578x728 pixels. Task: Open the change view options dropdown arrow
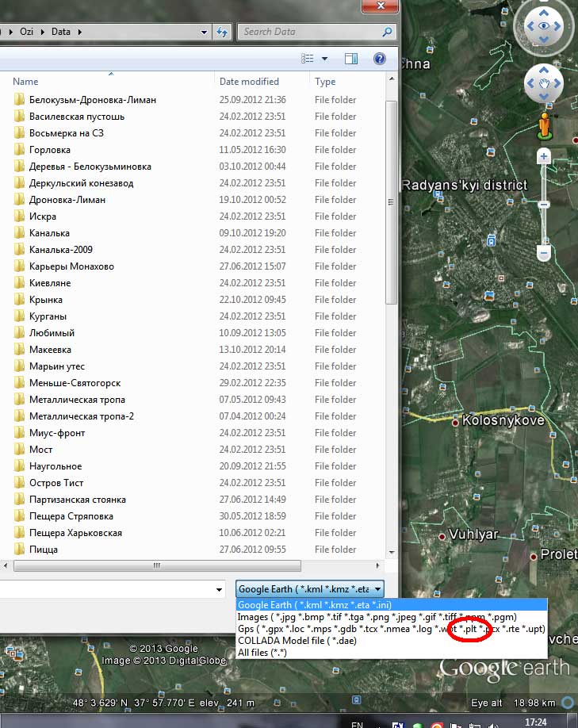324,59
